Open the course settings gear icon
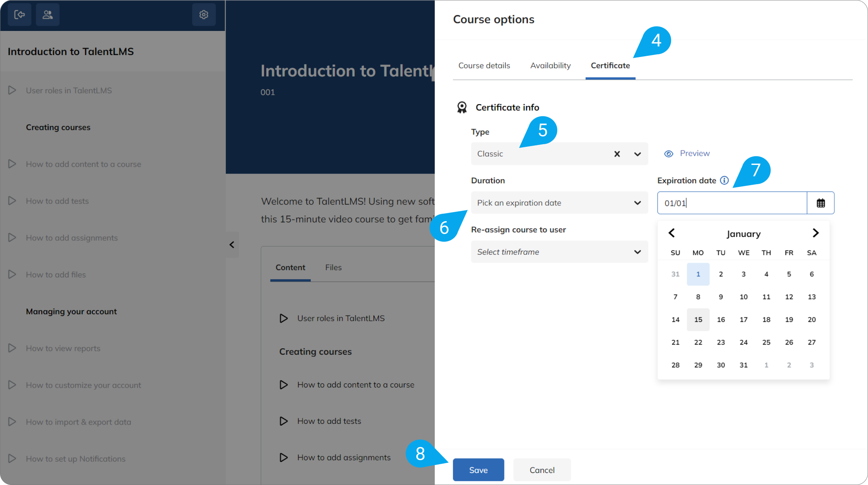The height and width of the screenshot is (485, 868). point(204,15)
